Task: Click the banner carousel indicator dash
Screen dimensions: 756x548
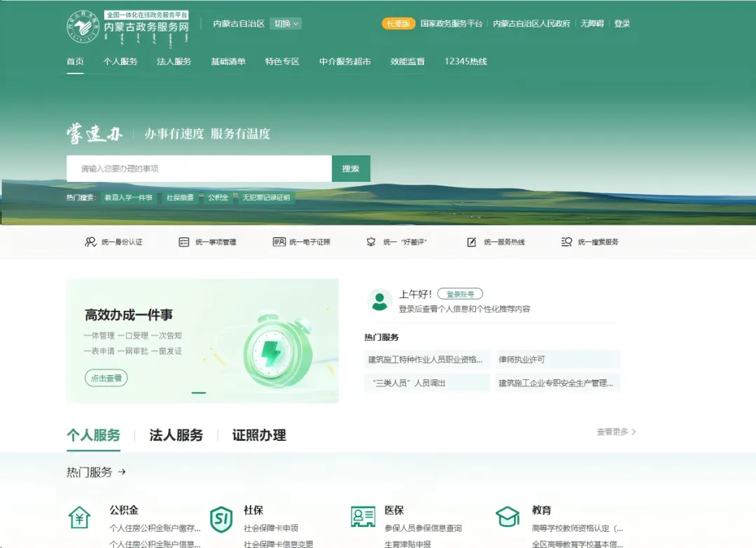Action: coord(199,393)
